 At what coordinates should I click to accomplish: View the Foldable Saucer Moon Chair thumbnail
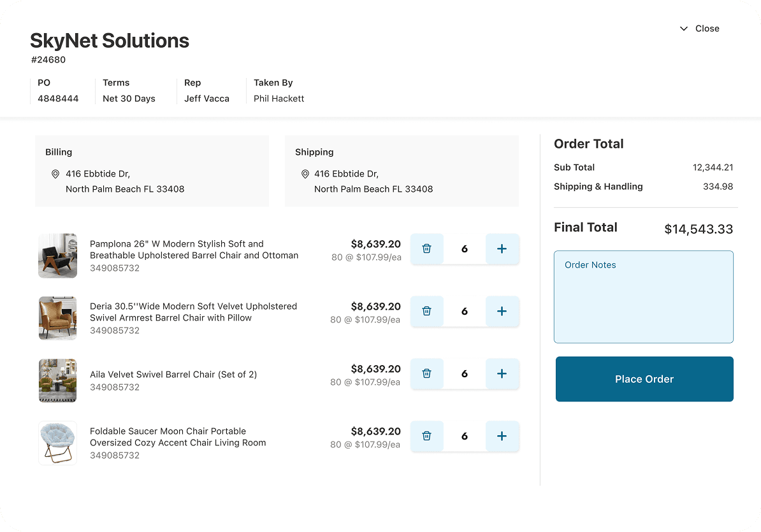coord(58,443)
